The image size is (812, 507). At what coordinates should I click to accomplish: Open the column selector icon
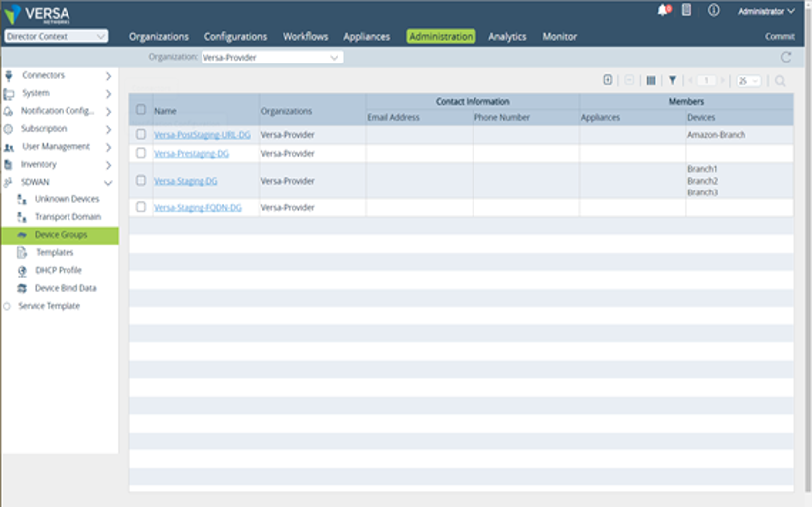click(x=651, y=80)
